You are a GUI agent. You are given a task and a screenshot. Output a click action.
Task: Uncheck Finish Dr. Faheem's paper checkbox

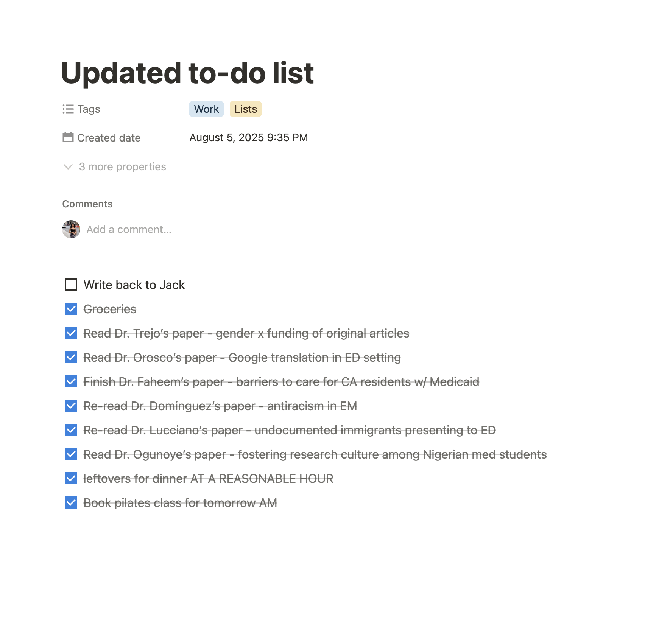pos(71,381)
